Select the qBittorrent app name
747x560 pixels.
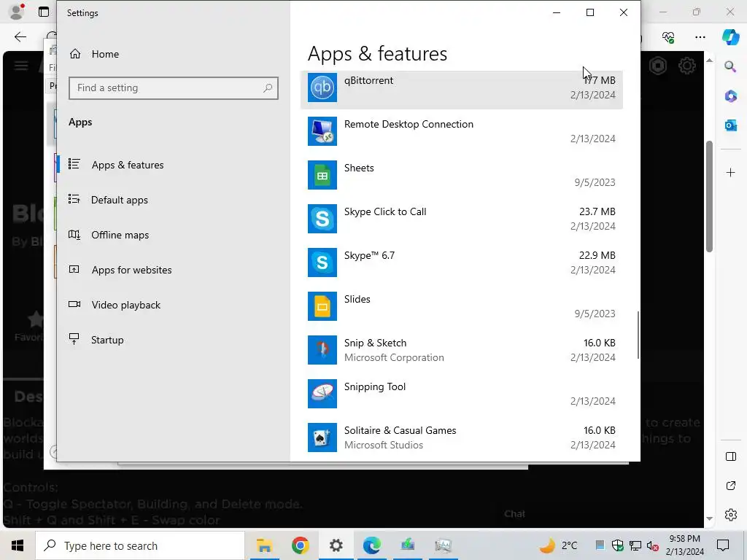[x=368, y=80]
